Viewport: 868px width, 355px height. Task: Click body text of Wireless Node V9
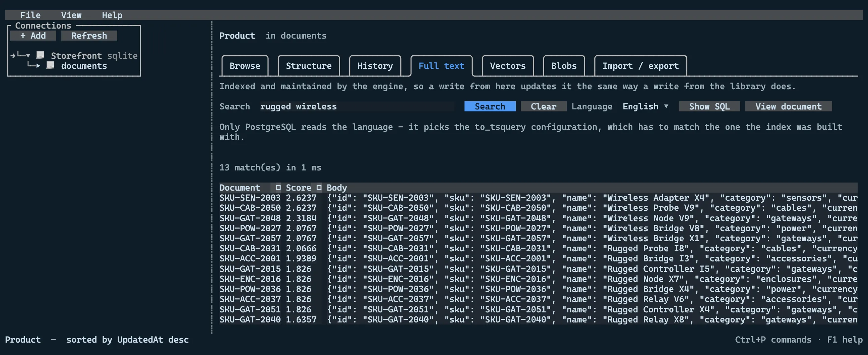pyautogui.click(x=592, y=218)
